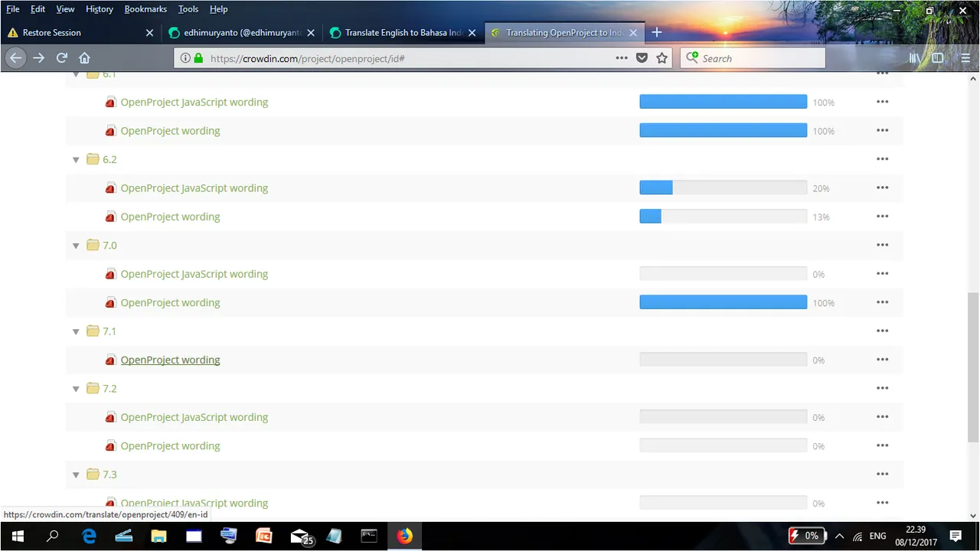Open File menu in Firefox
This screenshot has width=980, height=551.
click(13, 9)
